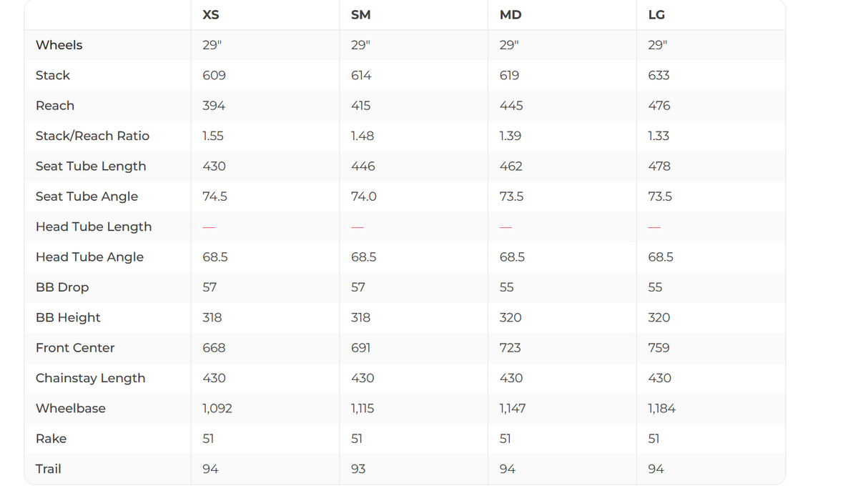
Task: Click the Head Tube Length row label
Action: click(x=94, y=226)
